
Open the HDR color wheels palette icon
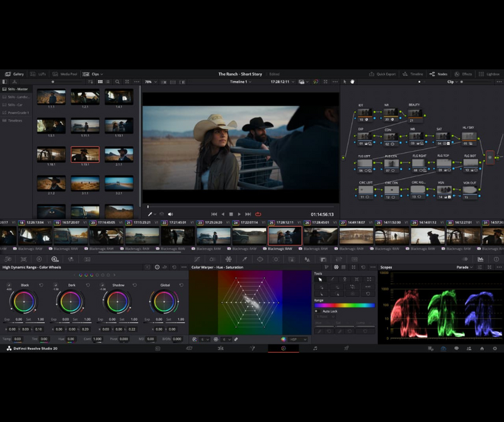55,259
